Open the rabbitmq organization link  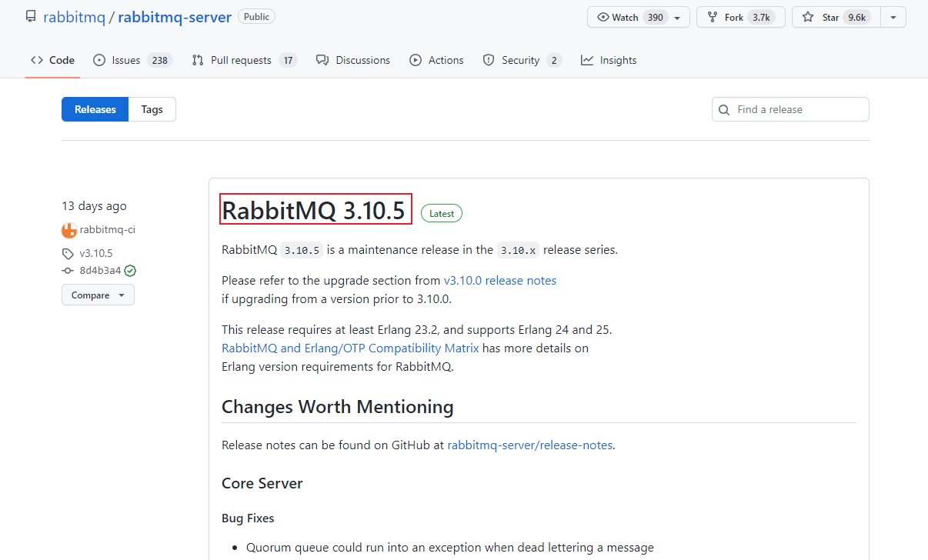[74, 17]
